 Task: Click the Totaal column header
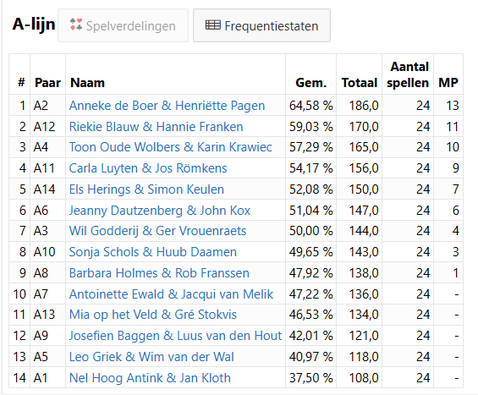[x=359, y=83]
